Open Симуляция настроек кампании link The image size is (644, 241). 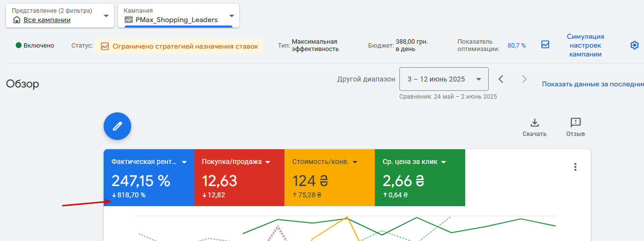tap(586, 45)
